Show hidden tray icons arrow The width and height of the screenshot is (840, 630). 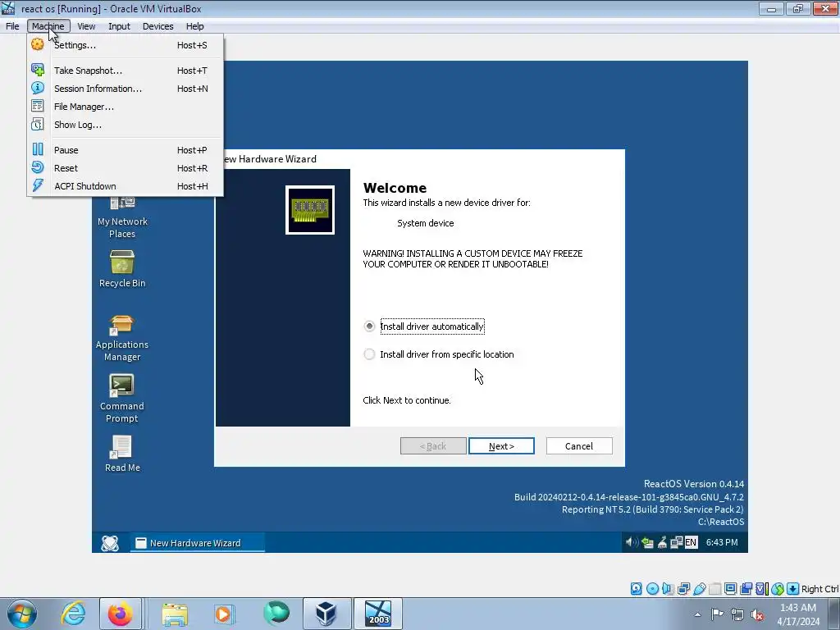pyautogui.click(x=697, y=614)
